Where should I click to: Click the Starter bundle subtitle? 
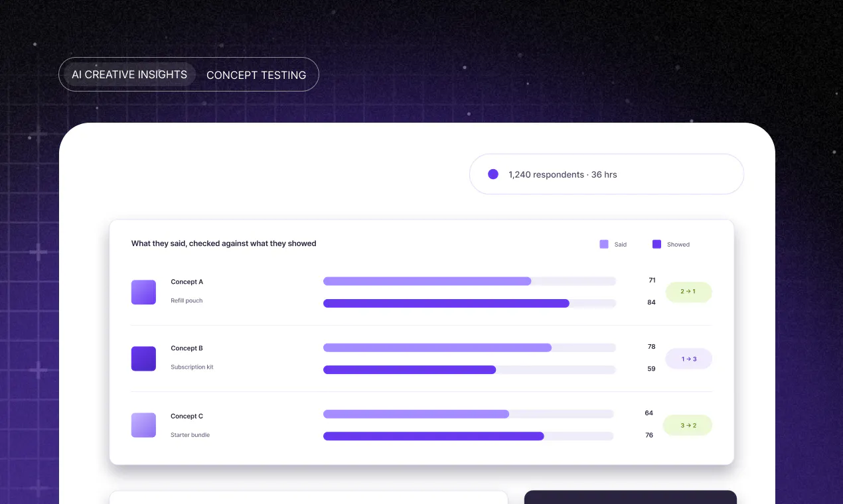[190, 435]
